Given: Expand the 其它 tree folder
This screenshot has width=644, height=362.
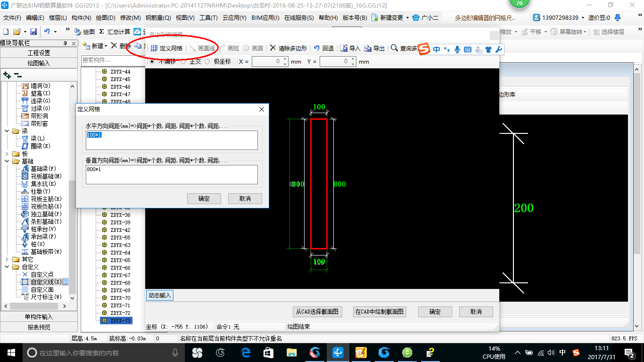Looking at the screenshot, I should 7,259.
